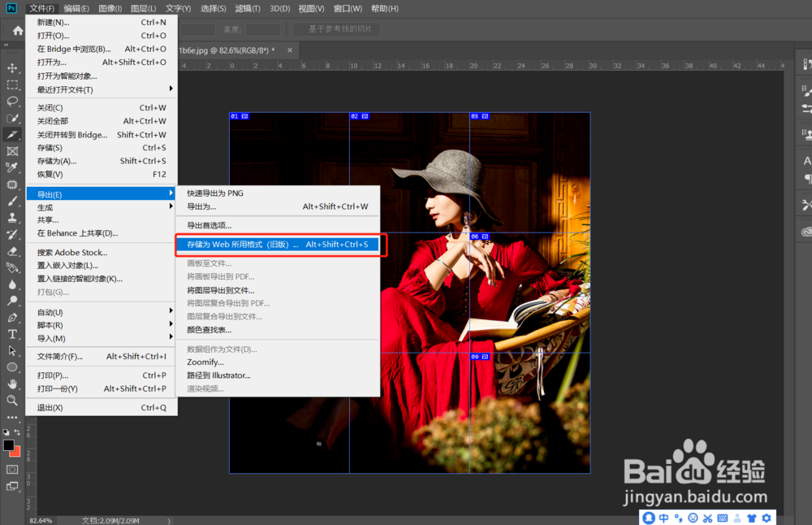Collapse the highlighted 导出(E) submenu
This screenshot has width=812, height=525.
[101, 194]
